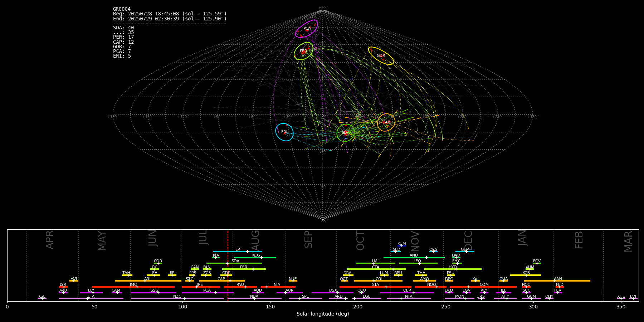The image size is (644, 322).
Task: Click the XHE shower bar in timeline
Action: click(x=621, y=298)
